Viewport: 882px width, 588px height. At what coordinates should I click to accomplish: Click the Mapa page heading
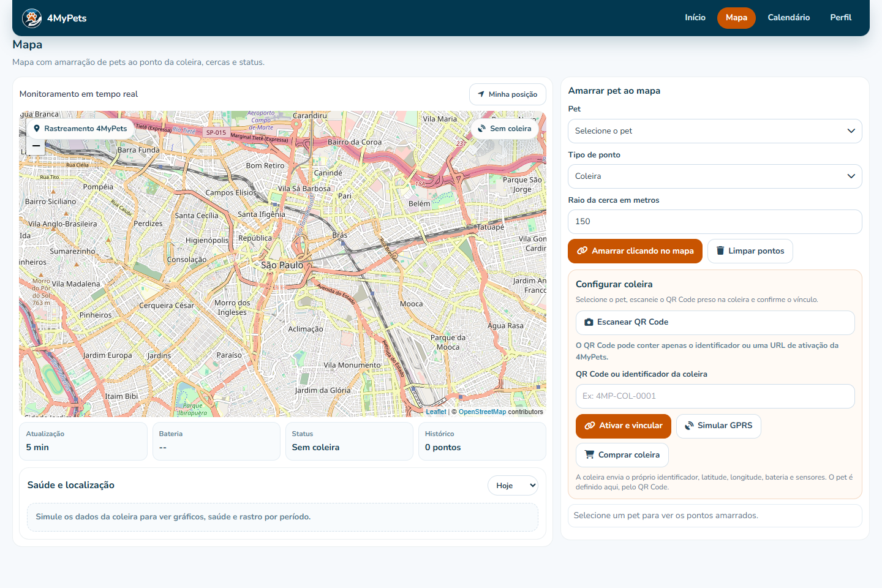[28, 45]
